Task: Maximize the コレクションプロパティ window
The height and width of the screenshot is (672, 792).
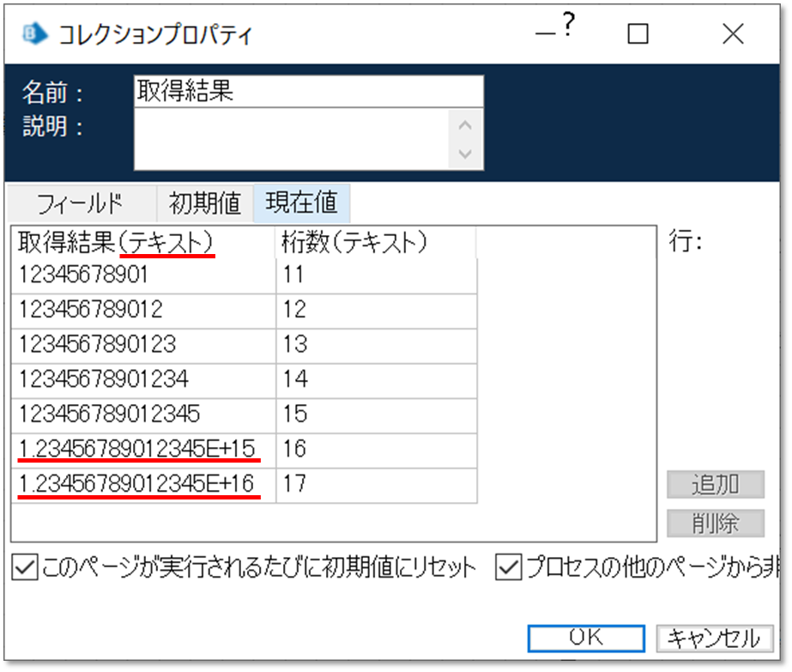Action: (638, 34)
